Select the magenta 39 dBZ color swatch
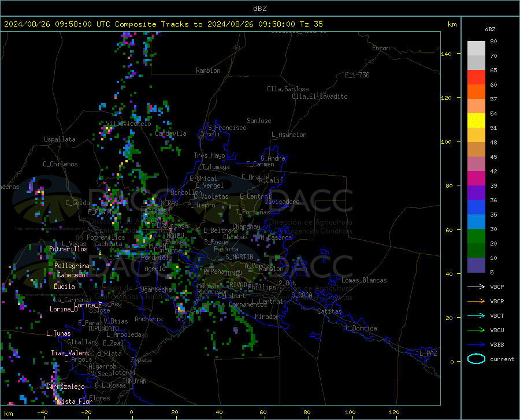The width and height of the screenshot is (520, 420). click(x=476, y=179)
